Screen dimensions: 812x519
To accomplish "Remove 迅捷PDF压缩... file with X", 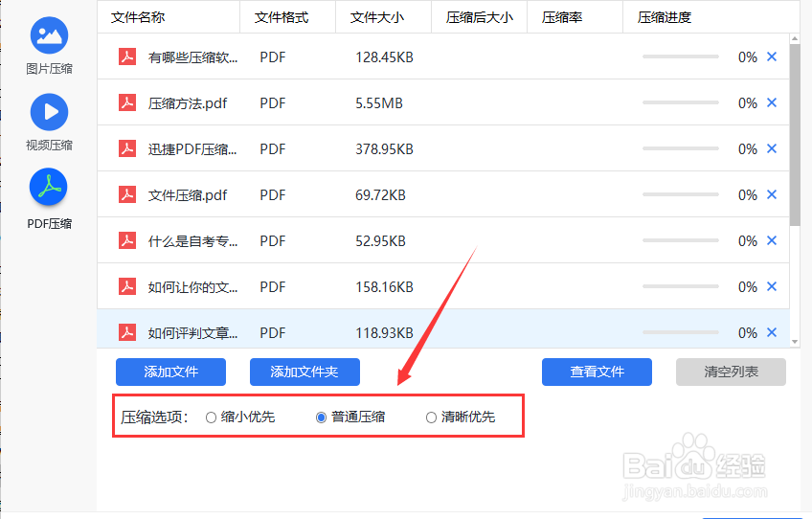I will pos(772,148).
